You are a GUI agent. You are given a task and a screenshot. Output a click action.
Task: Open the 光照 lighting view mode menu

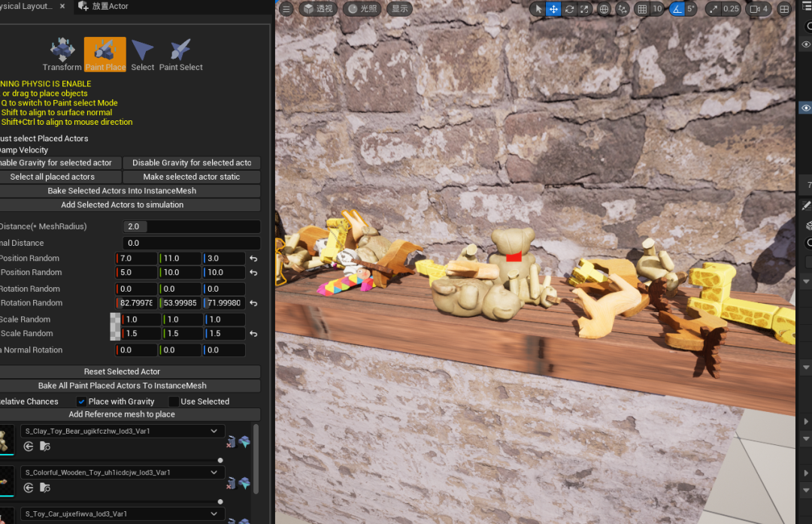361,9
